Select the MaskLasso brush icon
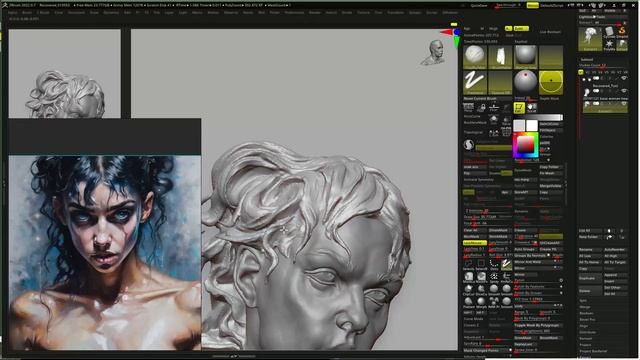This screenshot has width=640, height=360. pos(469,278)
